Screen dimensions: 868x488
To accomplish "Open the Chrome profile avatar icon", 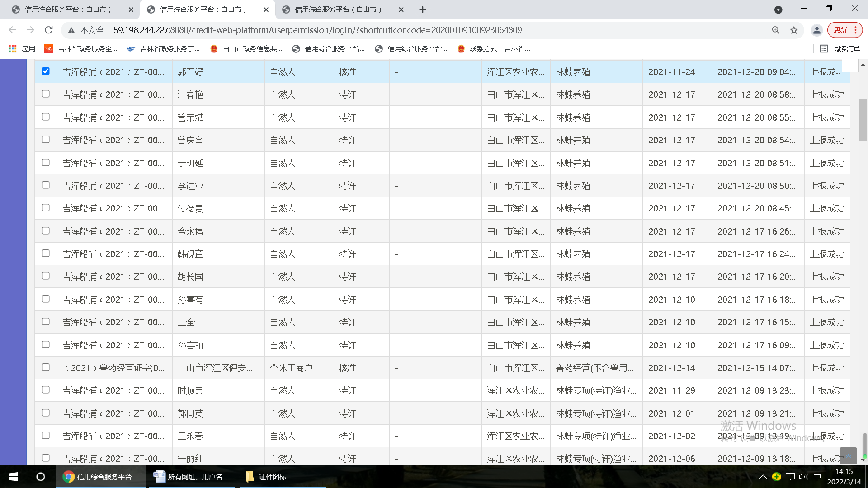I will pos(816,30).
